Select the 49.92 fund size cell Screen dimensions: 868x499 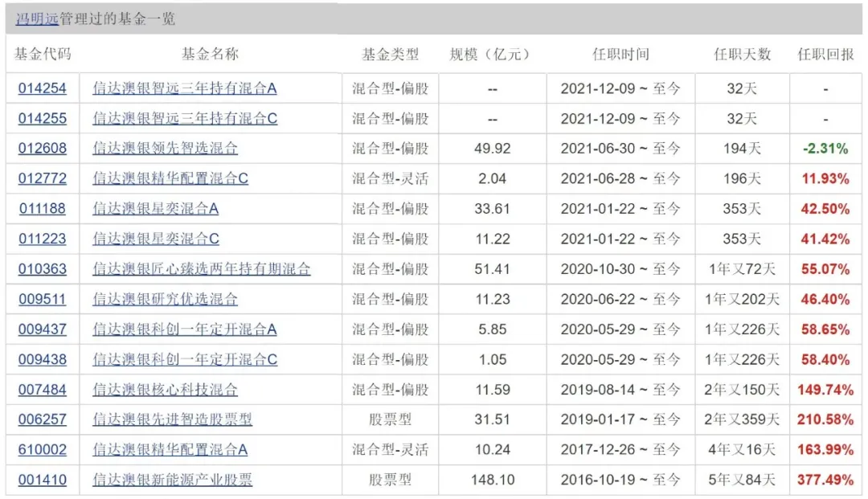pyautogui.click(x=493, y=149)
